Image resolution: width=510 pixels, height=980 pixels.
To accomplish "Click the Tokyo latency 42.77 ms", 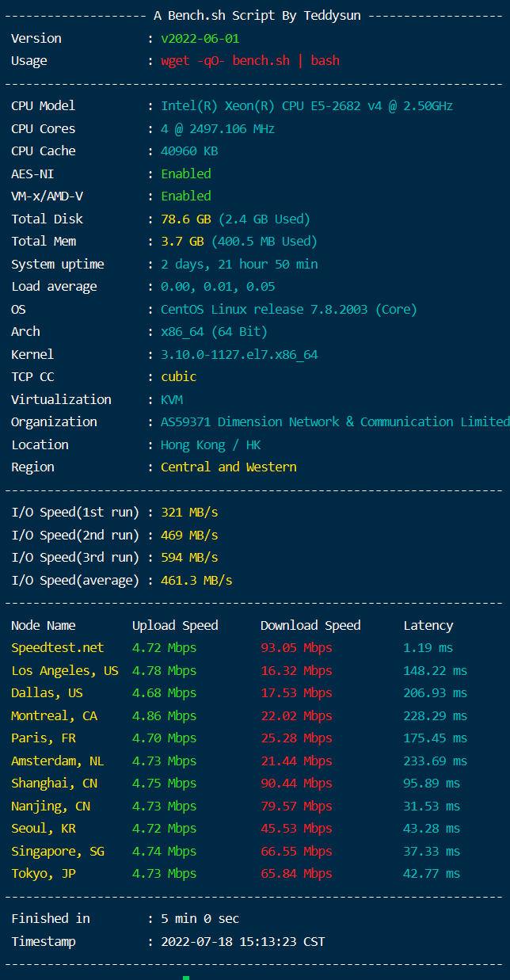I will pos(432,873).
